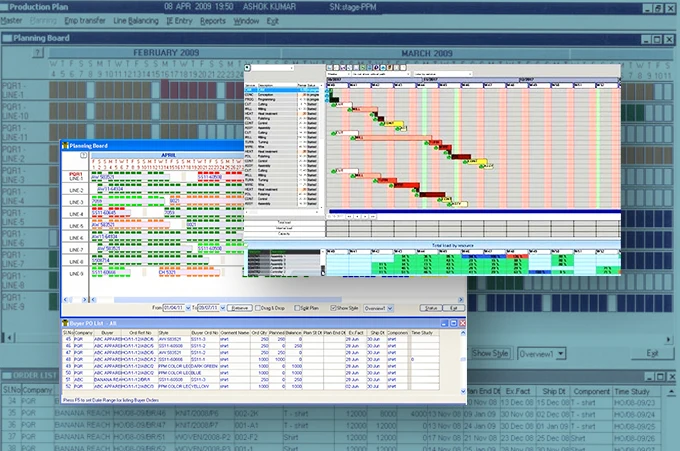Uncheck the Show Style checkbox
The height and width of the screenshot is (451, 680).
pos(331,308)
